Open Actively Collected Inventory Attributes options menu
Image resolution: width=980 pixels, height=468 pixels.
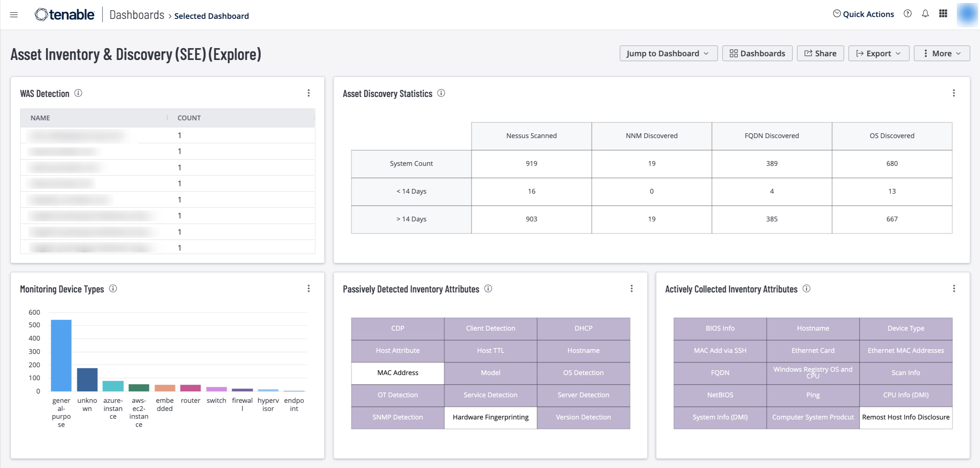954,289
